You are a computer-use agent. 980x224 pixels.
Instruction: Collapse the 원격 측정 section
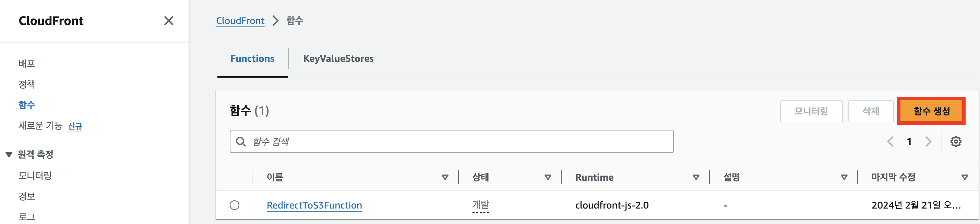coord(9,154)
